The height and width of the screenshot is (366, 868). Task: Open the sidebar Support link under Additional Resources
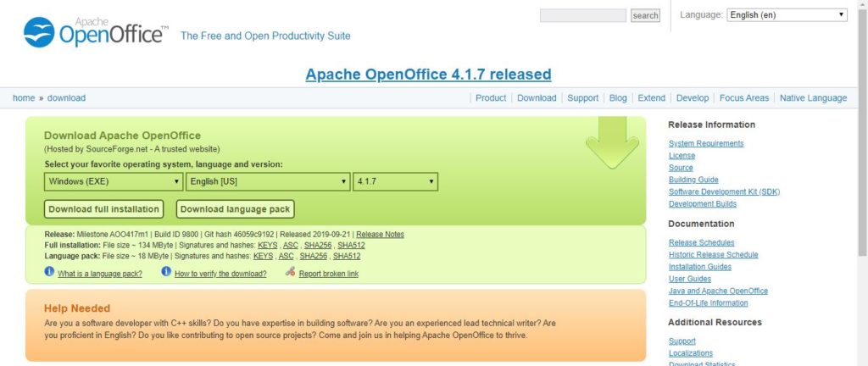point(682,341)
